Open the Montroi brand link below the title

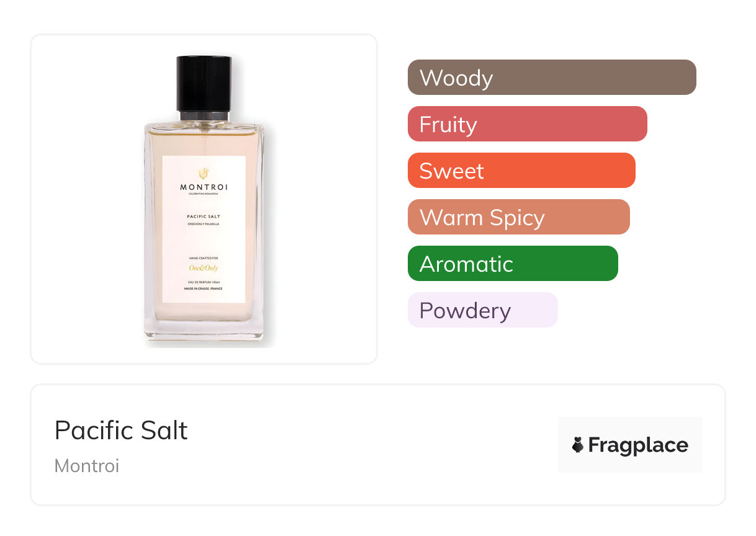[87, 465]
